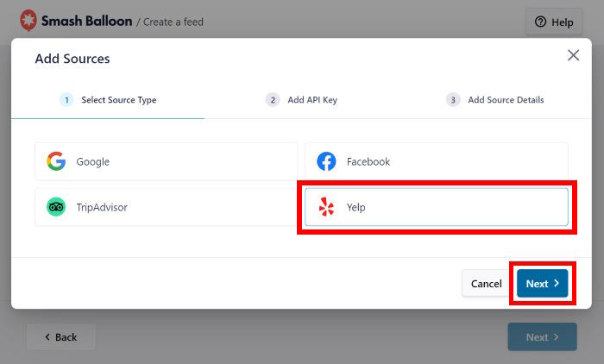Click the Smash Balloon logo icon

pos(28,21)
